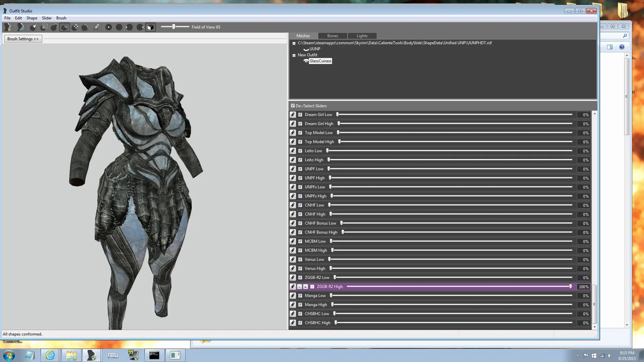
Task: Open the Brush Settings panel
Action: 22,39
